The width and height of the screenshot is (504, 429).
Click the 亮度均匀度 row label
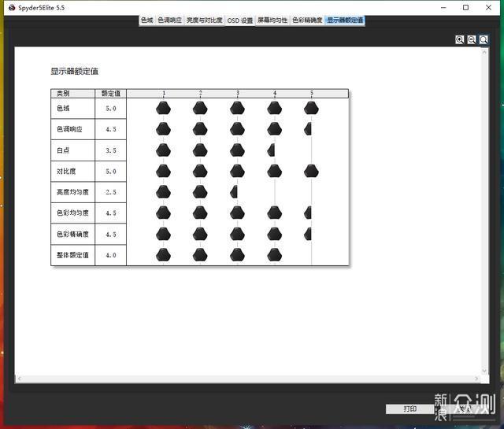pos(72,192)
